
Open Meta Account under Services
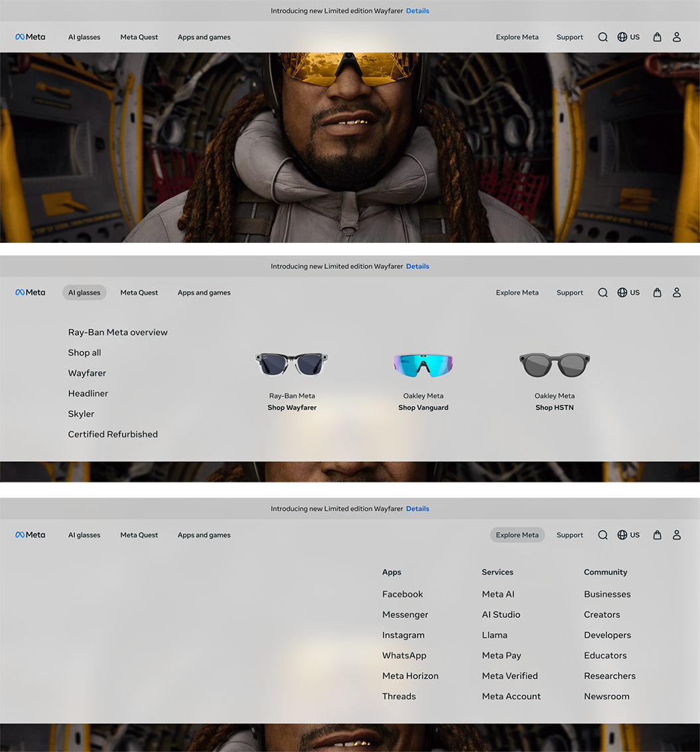click(511, 696)
